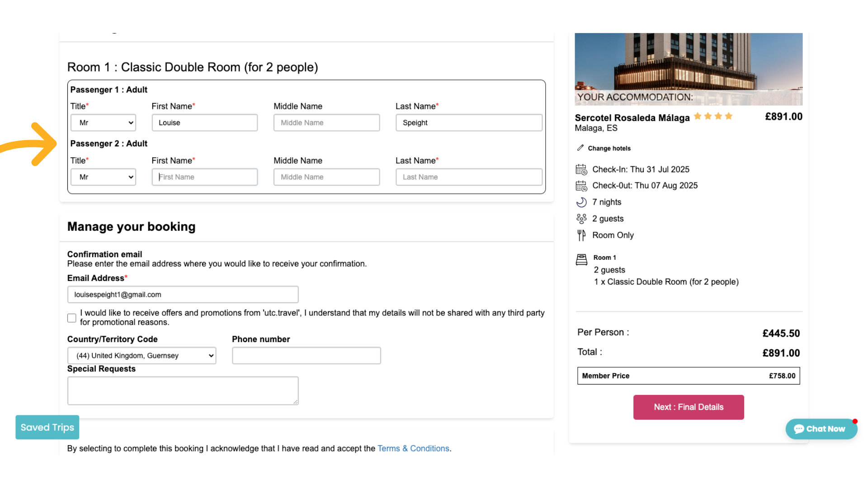Click the hotel name Sercotel Rosaleda Málaga

(632, 117)
